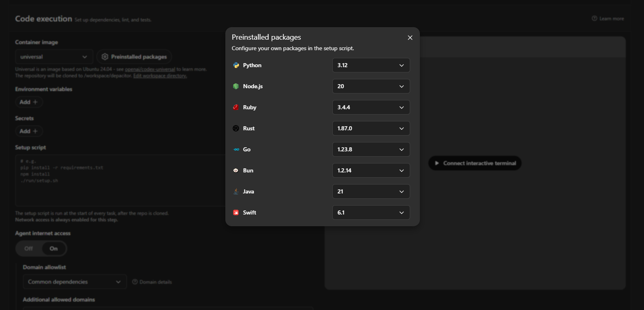
Task: Click the help icon beside Learn more
Action: (595, 19)
